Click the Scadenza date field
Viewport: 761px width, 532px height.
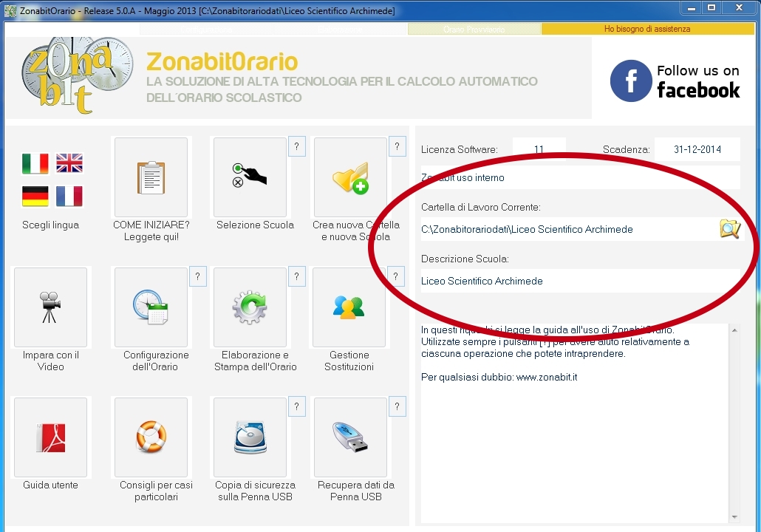[x=697, y=149]
